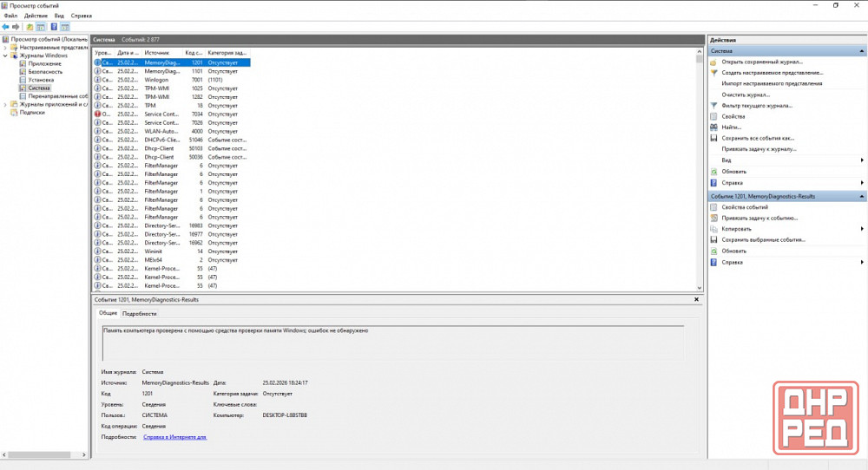Click 'Привязать задачу к событию' icon
Screen dimensions: 868x470
[x=713, y=219]
